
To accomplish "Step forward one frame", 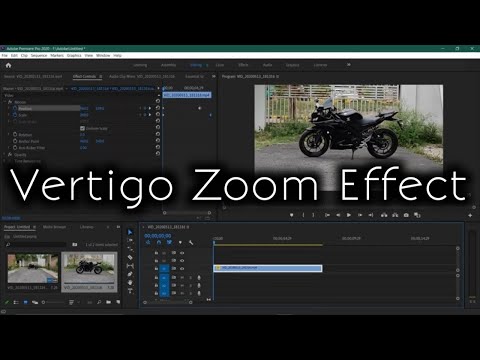I will tap(360, 215).
